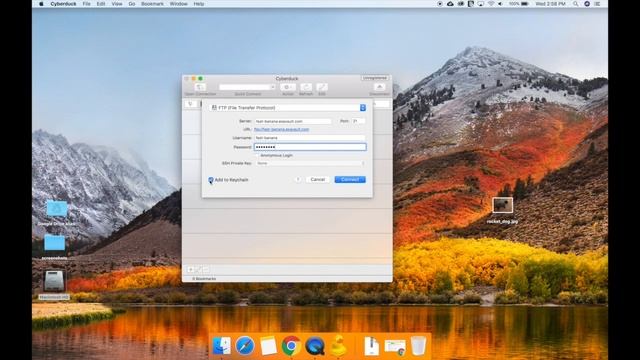Open the View menu
The height and width of the screenshot is (360, 640).
point(117,4)
